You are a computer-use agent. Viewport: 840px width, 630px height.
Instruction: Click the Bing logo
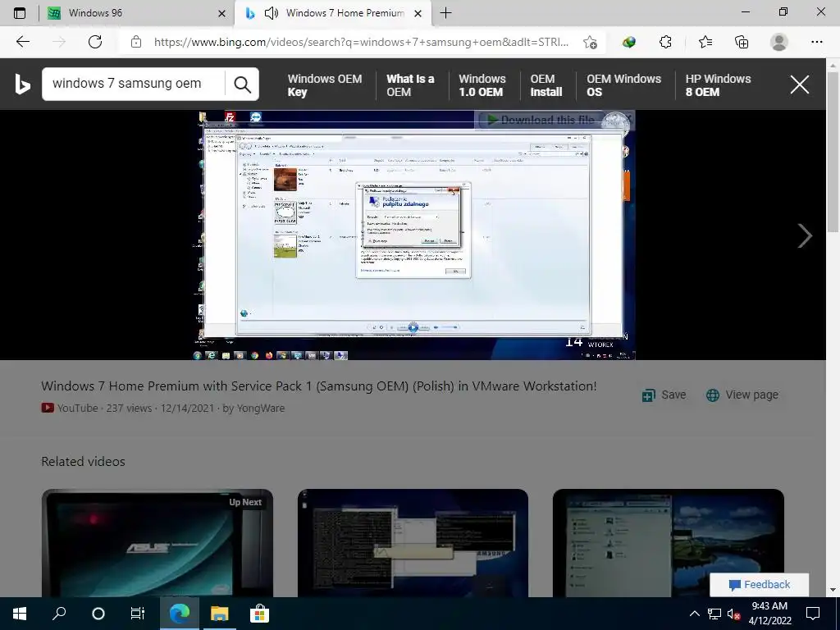coord(22,84)
